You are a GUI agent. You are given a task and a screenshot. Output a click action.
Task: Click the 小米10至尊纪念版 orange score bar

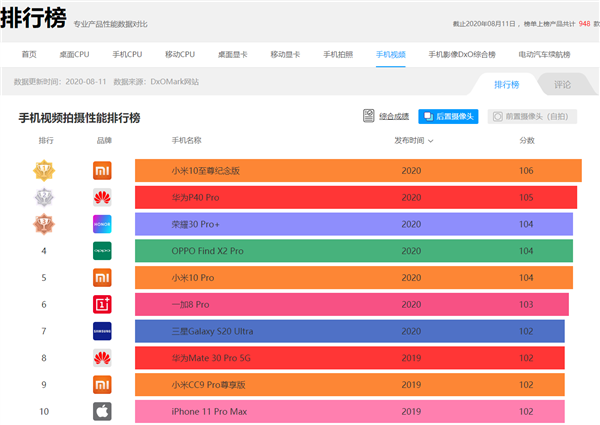[x=358, y=171]
